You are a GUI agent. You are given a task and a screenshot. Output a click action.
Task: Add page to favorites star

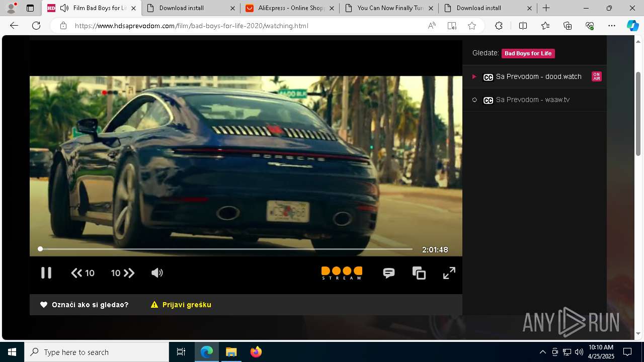tap(472, 26)
